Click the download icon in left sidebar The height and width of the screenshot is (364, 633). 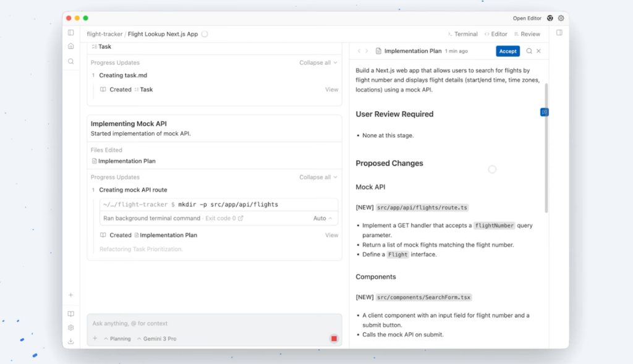click(x=71, y=341)
